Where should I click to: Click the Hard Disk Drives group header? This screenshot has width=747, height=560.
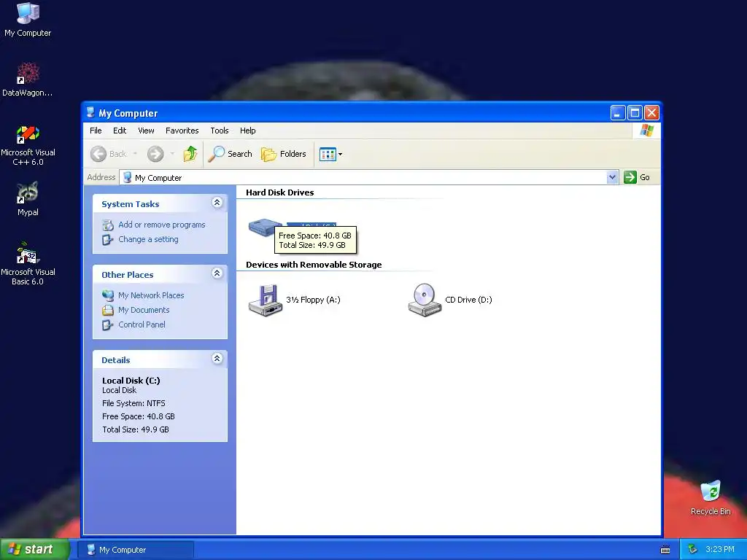[x=279, y=192]
